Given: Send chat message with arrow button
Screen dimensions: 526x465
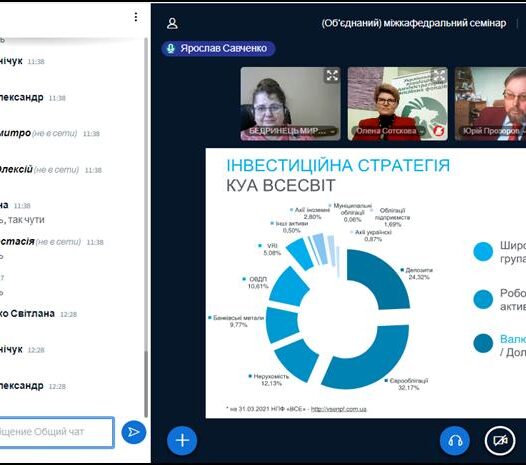Looking at the screenshot, I should tap(134, 432).
